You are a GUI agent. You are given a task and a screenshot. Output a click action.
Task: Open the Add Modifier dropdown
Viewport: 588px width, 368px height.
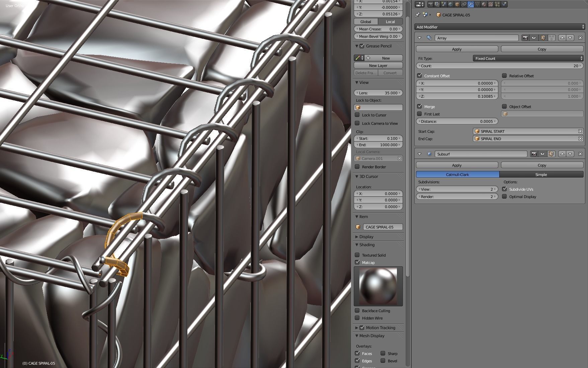click(499, 27)
